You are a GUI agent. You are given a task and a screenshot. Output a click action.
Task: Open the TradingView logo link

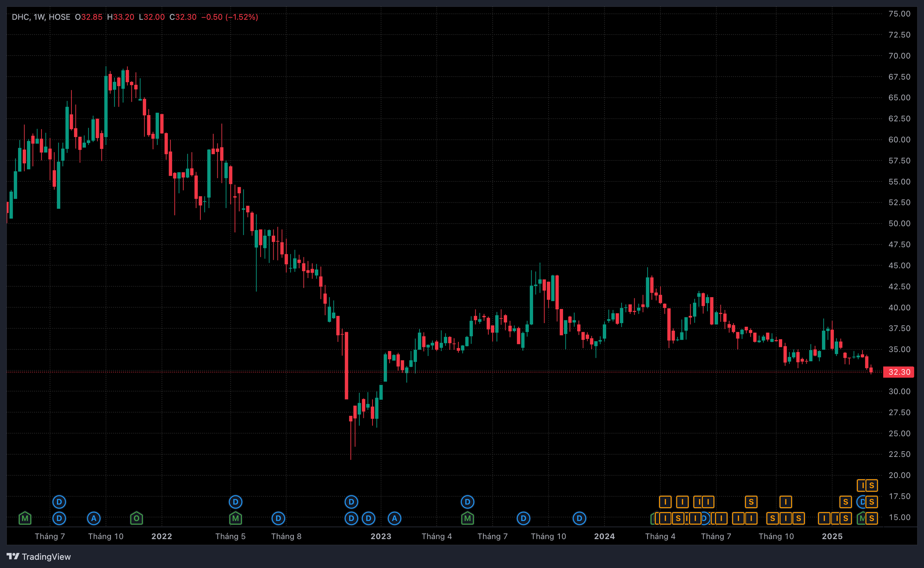(x=39, y=556)
